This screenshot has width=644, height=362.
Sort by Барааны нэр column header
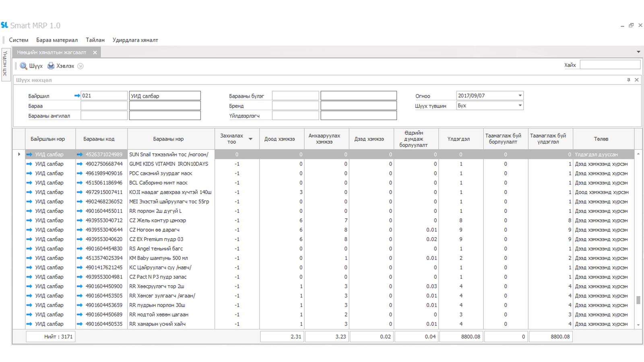(x=171, y=139)
